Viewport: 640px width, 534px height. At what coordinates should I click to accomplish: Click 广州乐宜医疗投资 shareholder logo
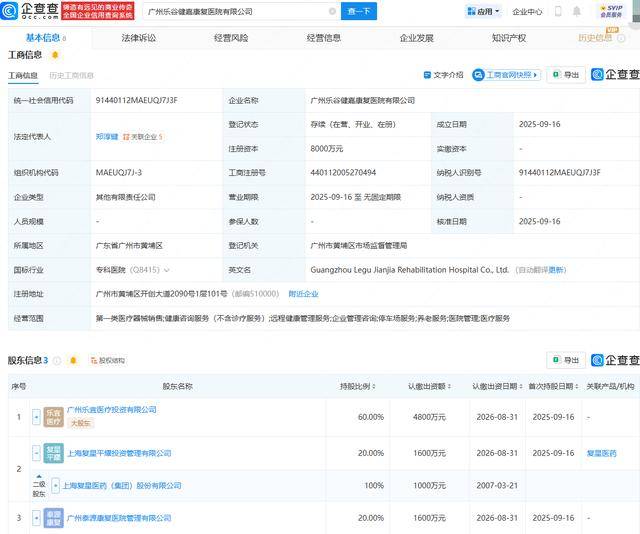[x=53, y=417]
